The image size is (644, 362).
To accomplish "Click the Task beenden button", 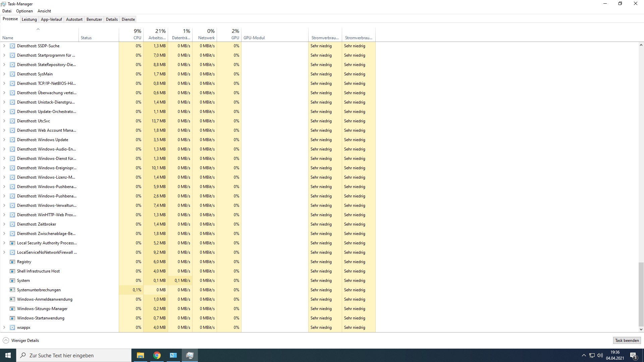I will click(x=627, y=340).
